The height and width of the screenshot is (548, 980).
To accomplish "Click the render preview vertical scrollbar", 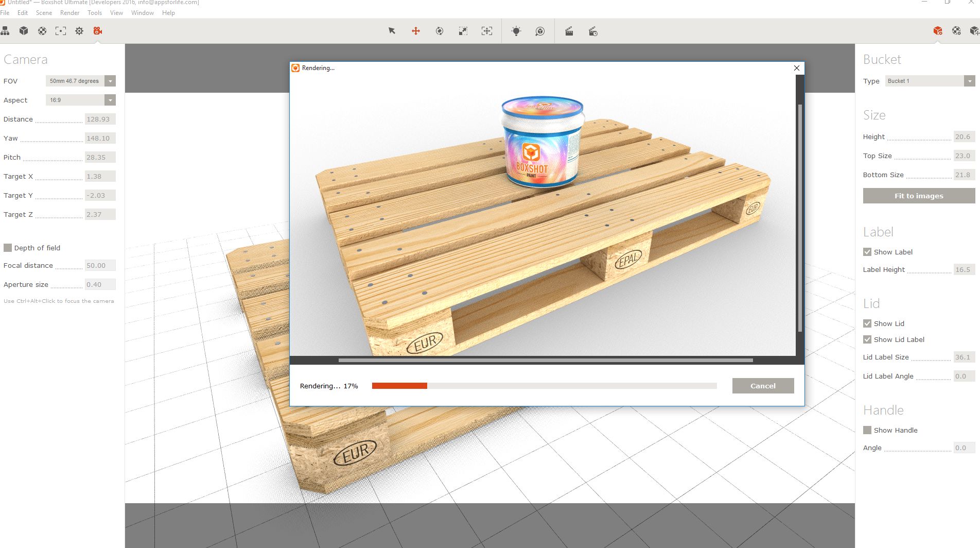I will coord(800,218).
